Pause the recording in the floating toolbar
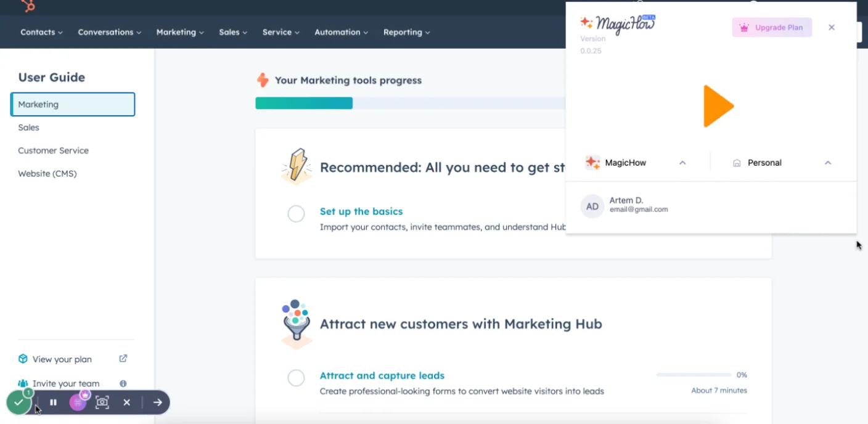Viewport: 868px width, 424px height. tap(54, 402)
